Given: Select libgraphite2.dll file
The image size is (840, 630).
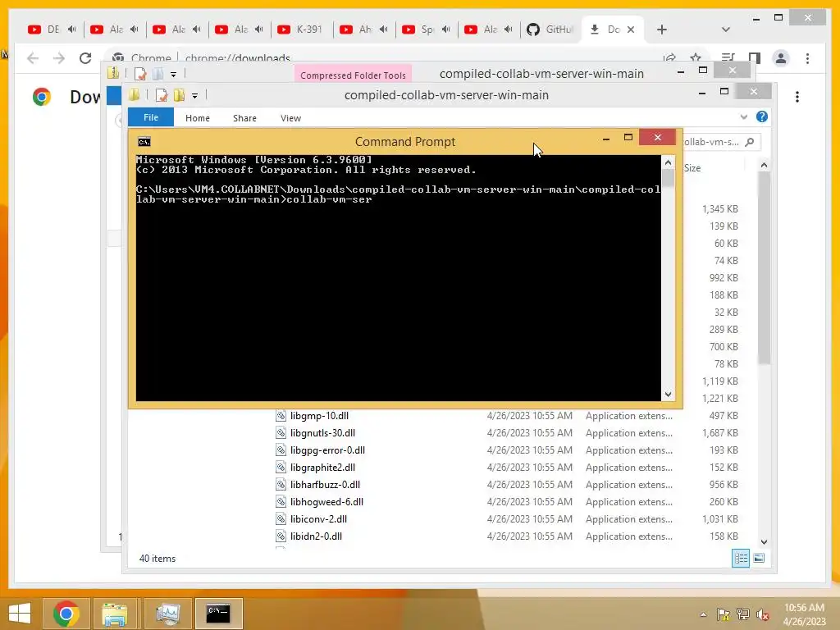Looking at the screenshot, I should pos(322,467).
